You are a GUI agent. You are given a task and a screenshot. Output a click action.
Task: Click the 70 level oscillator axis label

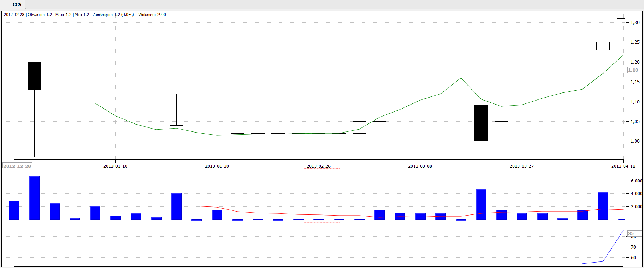[x=633, y=247]
